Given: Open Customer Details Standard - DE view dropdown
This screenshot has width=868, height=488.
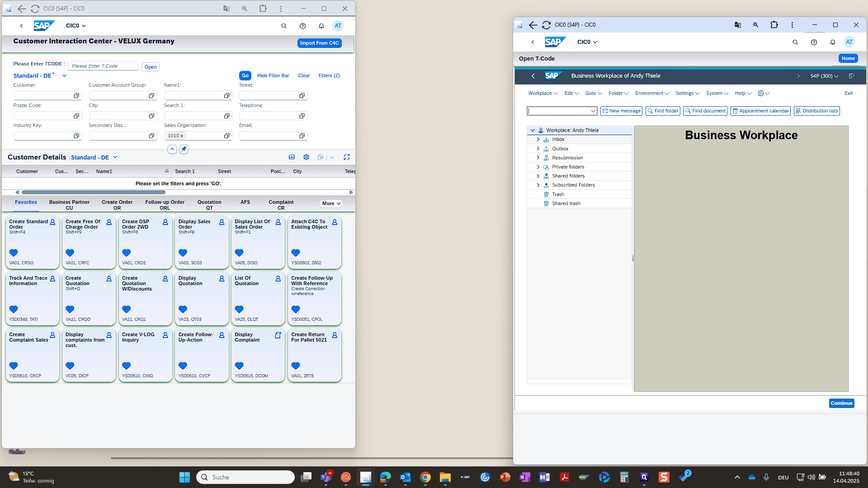Looking at the screenshot, I should [x=115, y=157].
